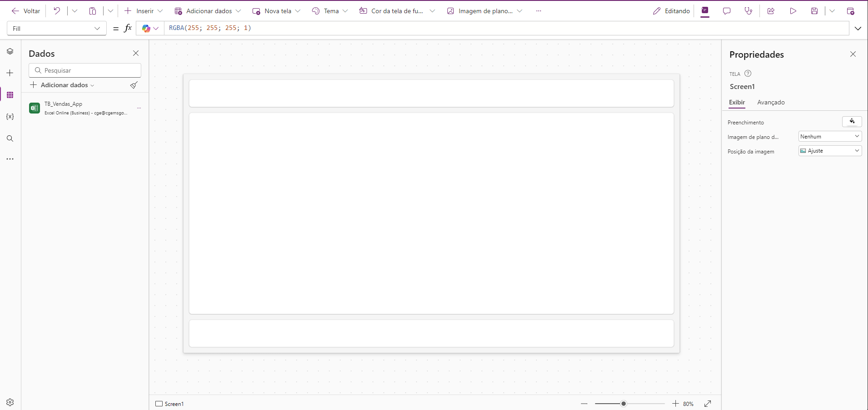
Task: Open the App checker stethoscope icon
Action: coord(749,11)
